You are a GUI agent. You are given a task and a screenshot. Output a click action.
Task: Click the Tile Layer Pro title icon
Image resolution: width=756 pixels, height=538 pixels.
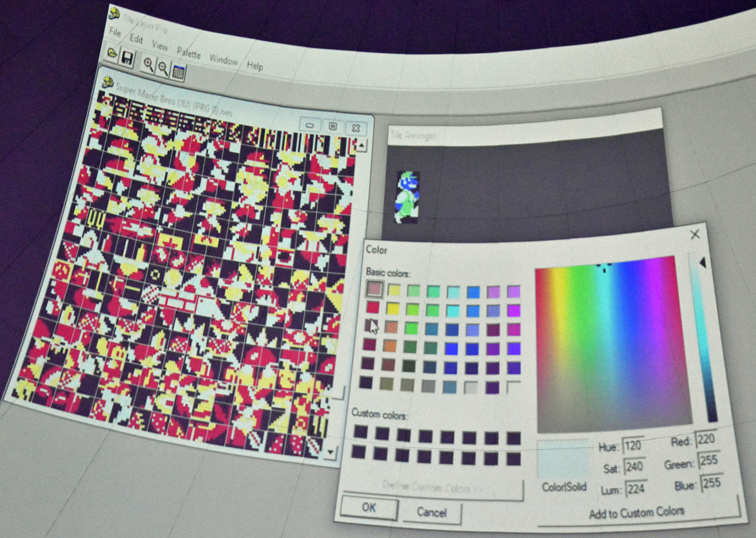[114, 14]
